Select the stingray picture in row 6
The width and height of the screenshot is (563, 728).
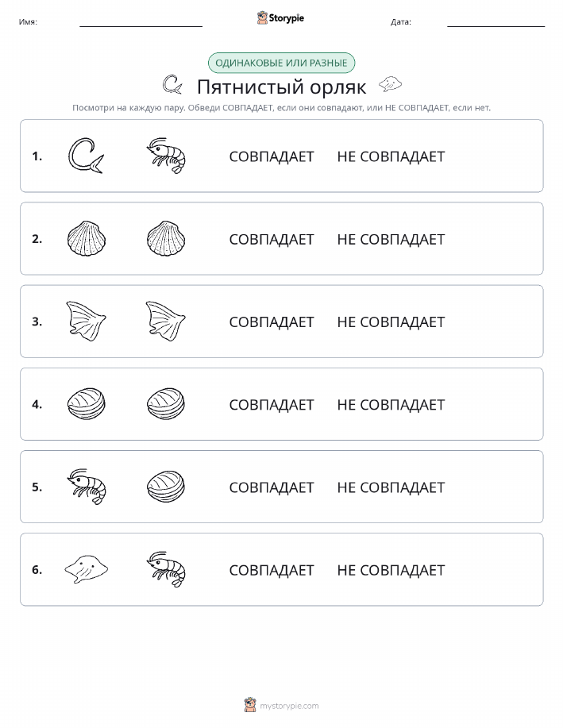pos(87,569)
